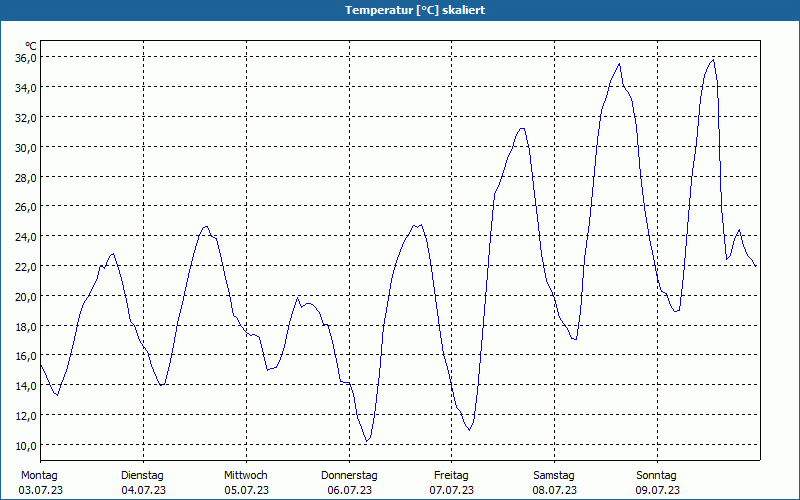Click the lowest curve point on Donnerstag

(x=367, y=441)
